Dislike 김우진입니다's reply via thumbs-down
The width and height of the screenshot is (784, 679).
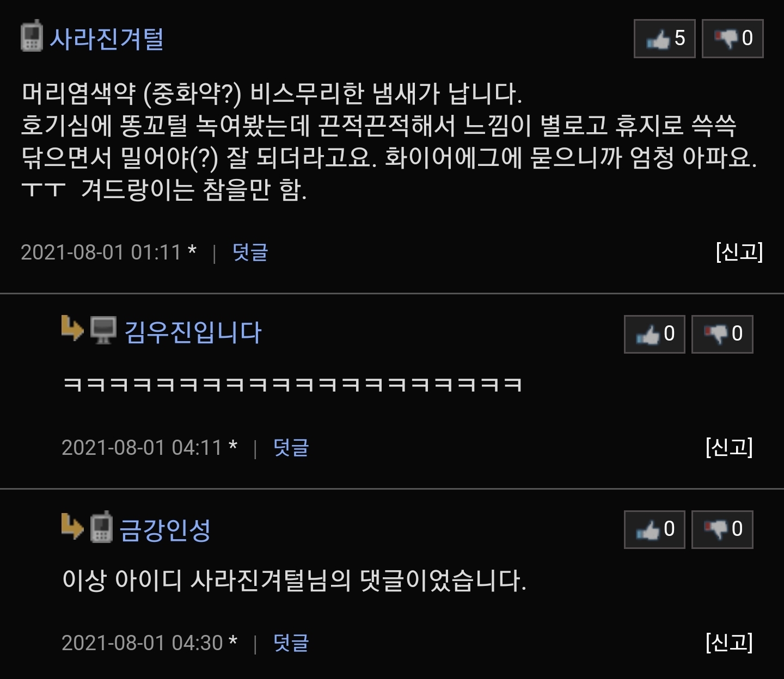point(722,334)
